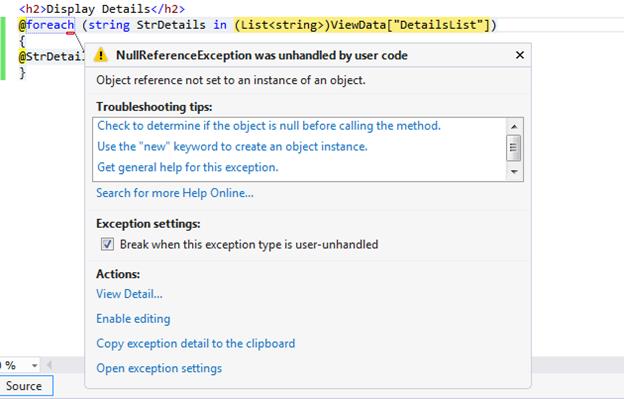624x399 pixels.
Task: Click Search for more Help Online link
Action: (x=175, y=193)
